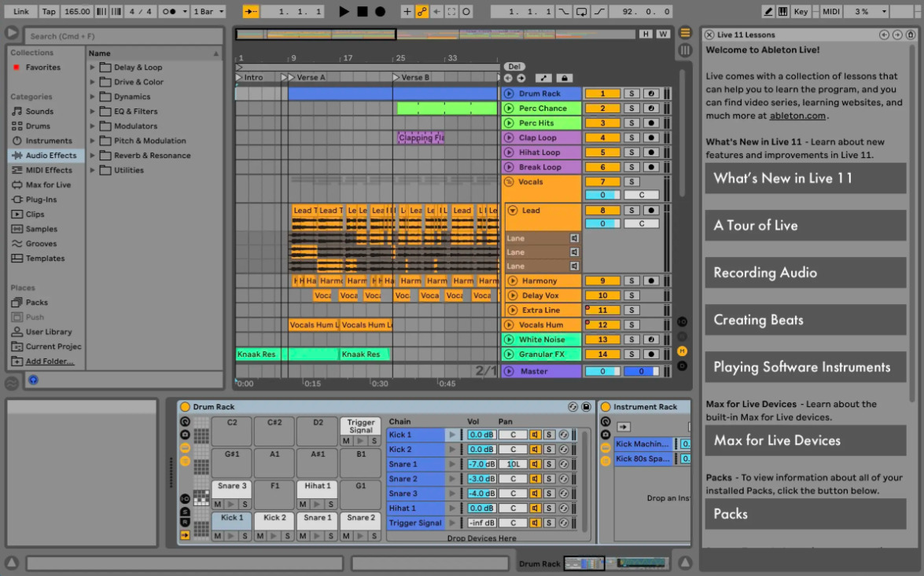Follow the ableton.com link
This screenshot has height=576, width=924.
click(797, 116)
